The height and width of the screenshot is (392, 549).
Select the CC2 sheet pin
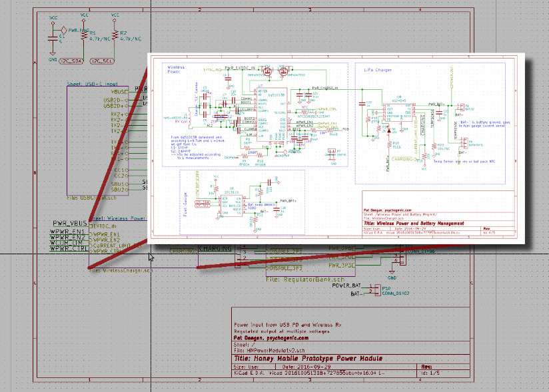121,176
